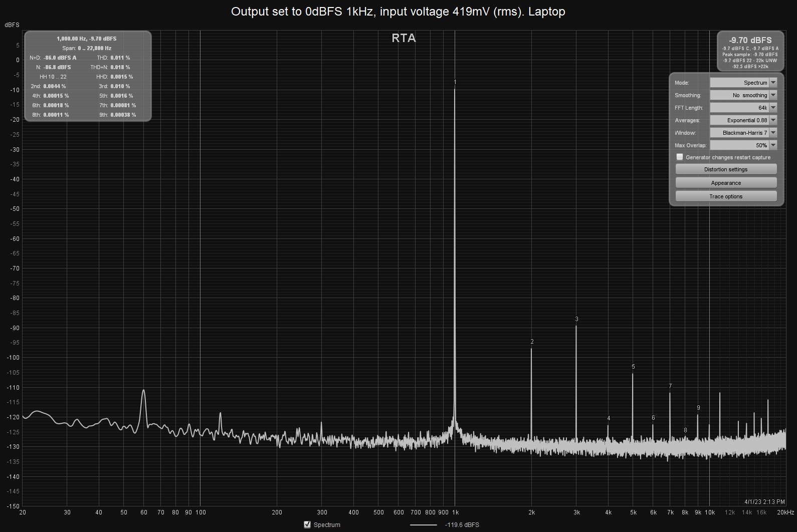Viewport: 797px width, 532px height.
Task: Click the 7th harmonic 0.00081 % value
Action: pyautogui.click(x=123, y=105)
